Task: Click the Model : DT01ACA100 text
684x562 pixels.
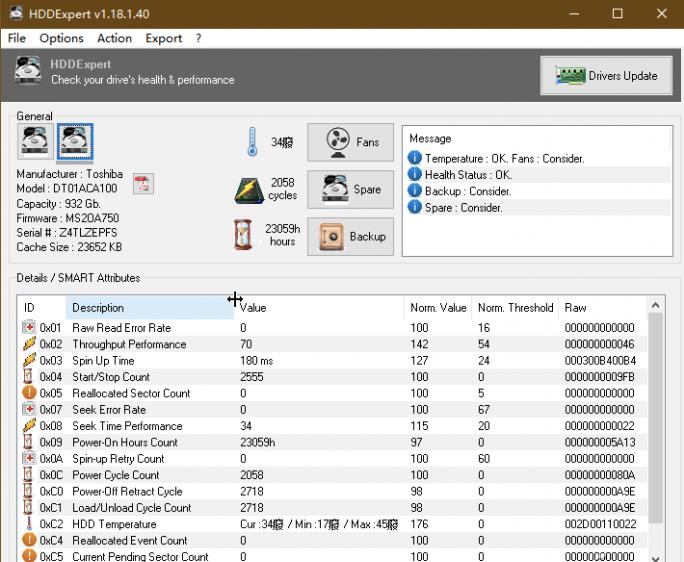Action: click(67, 188)
